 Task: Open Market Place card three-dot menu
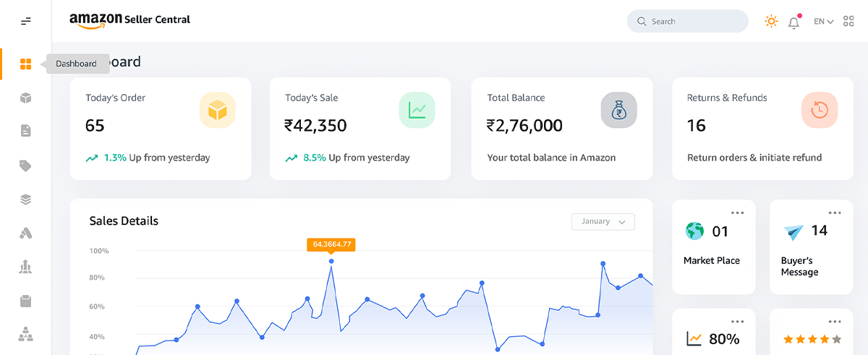(737, 213)
